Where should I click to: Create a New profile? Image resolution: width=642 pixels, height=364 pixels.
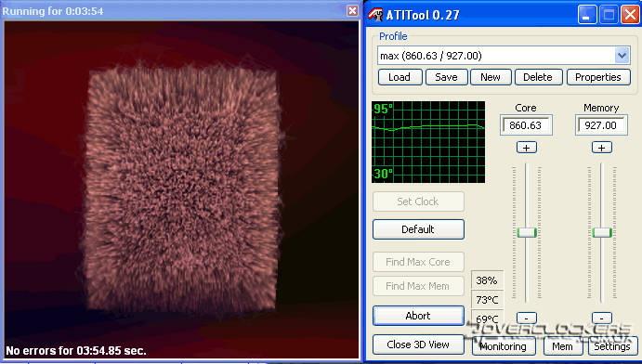[491, 77]
